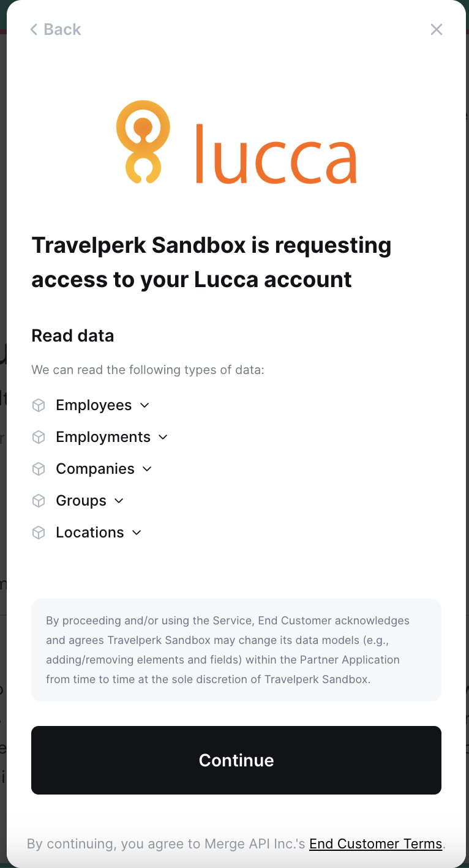Expand the Employments chevron
Screen dimensions: 469x868
pyautogui.click(x=163, y=437)
